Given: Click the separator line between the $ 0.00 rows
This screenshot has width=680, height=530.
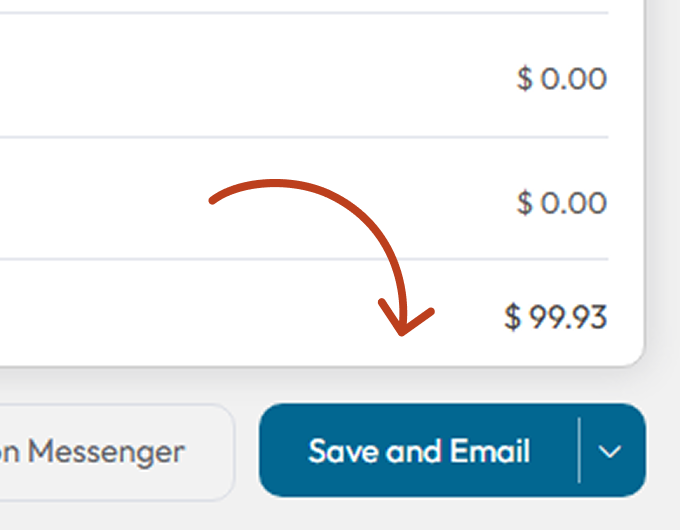Looking at the screenshot, I should click(300, 137).
